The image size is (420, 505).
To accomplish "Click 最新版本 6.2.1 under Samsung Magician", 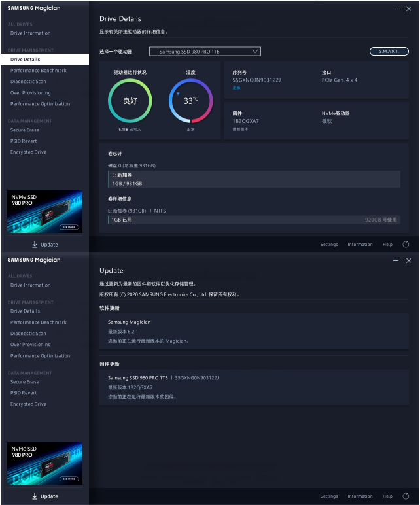I will coord(123,332).
